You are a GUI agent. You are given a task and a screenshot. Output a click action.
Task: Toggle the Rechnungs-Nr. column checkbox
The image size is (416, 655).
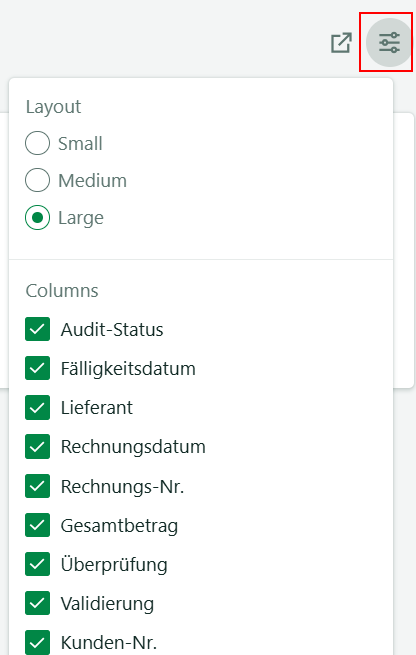(38, 486)
